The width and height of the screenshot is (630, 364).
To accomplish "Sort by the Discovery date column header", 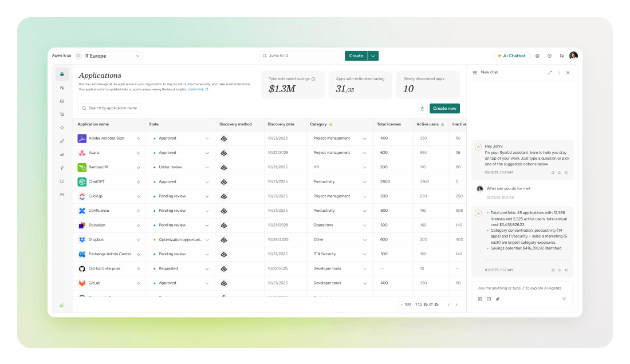I will pos(281,124).
